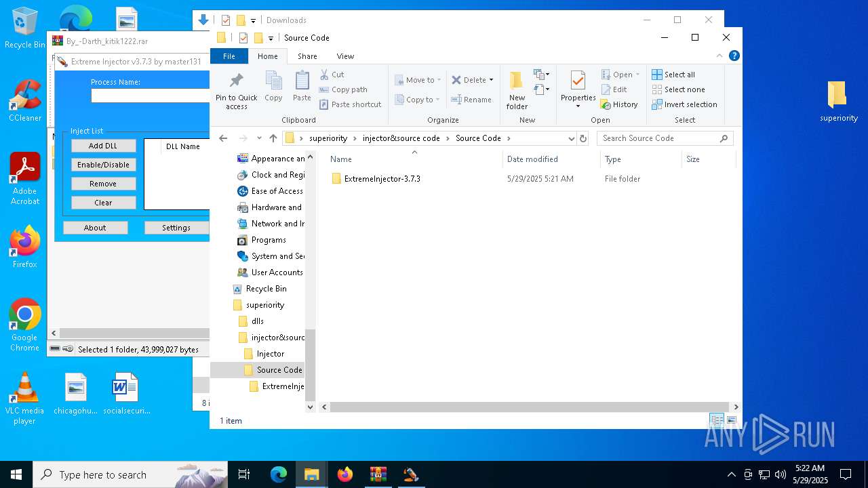Open Adobe Acrobat desktop shortcut
868x488 pixels.
pyautogui.click(x=25, y=178)
